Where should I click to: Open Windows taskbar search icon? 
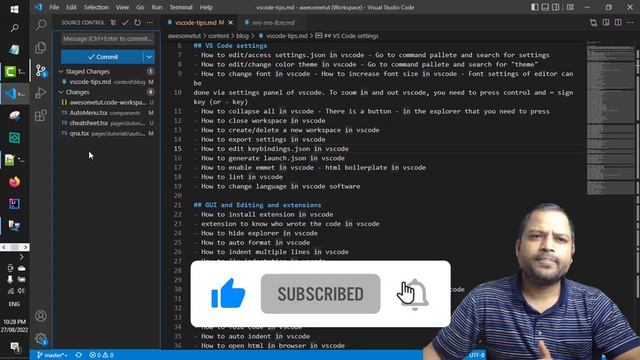pyautogui.click(x=14, y=28)
